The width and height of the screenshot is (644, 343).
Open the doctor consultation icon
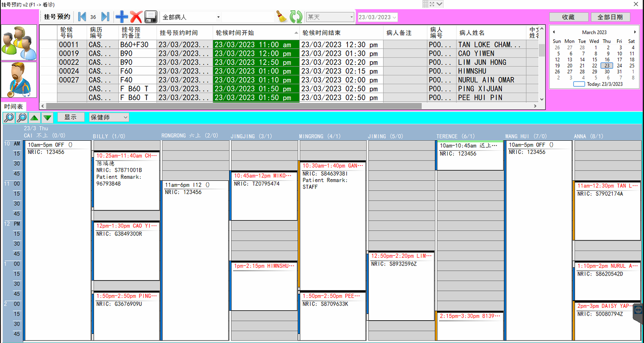(x=19, y=80)
